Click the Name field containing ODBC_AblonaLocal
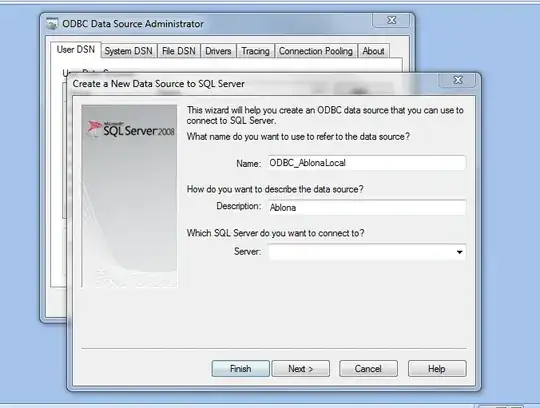Image resolution: width=540 pixels, height=408 pixels. [x=367, y=163]
